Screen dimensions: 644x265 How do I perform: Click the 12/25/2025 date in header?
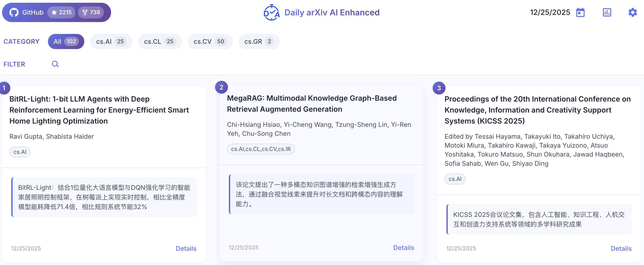pyautogui.click(x=550, y=12)
